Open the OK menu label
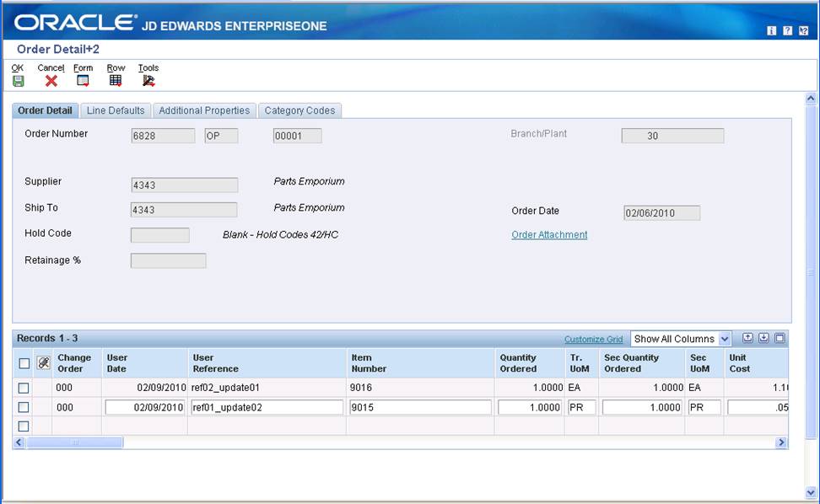 (x=17, y=68)
